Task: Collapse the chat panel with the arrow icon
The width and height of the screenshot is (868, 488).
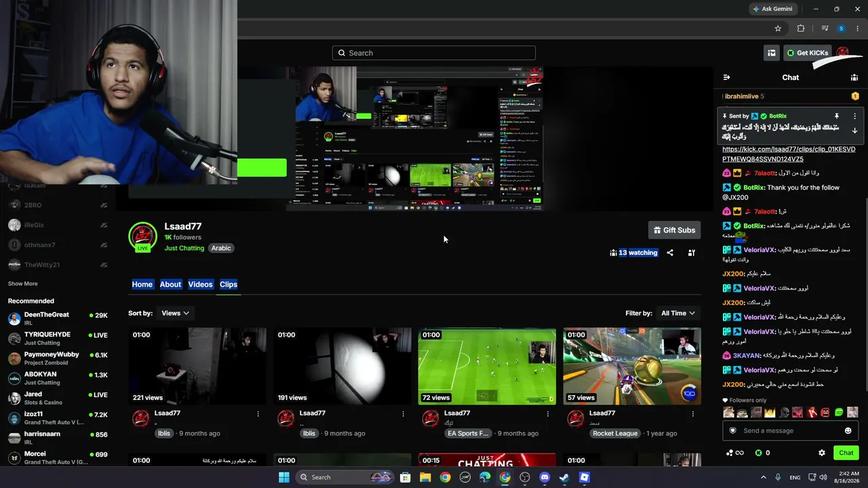Action: pos(726,77)
